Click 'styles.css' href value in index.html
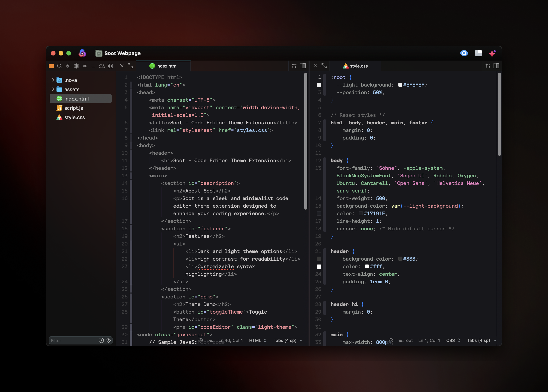 [252, 130]
